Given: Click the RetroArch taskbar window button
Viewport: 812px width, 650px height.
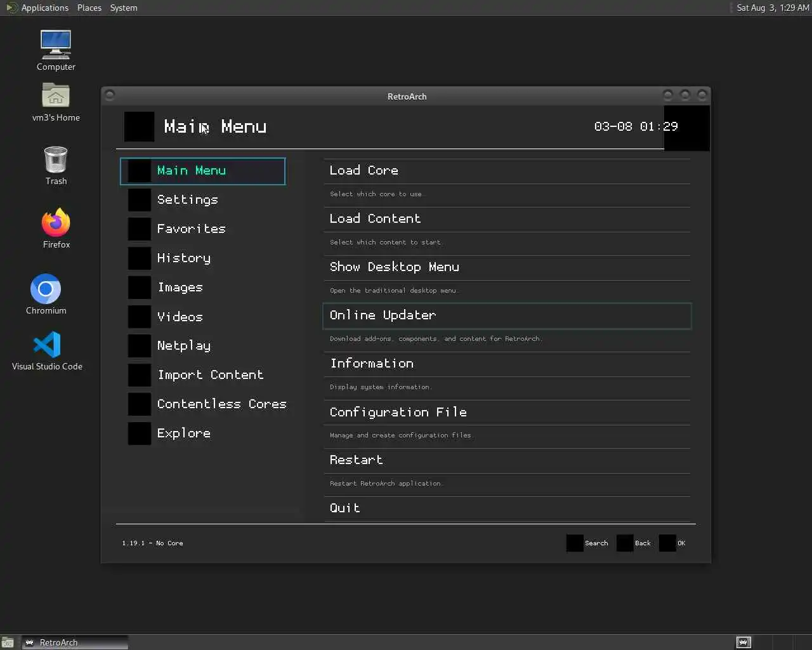Looking at the screenshot, I should click(75, 642).
